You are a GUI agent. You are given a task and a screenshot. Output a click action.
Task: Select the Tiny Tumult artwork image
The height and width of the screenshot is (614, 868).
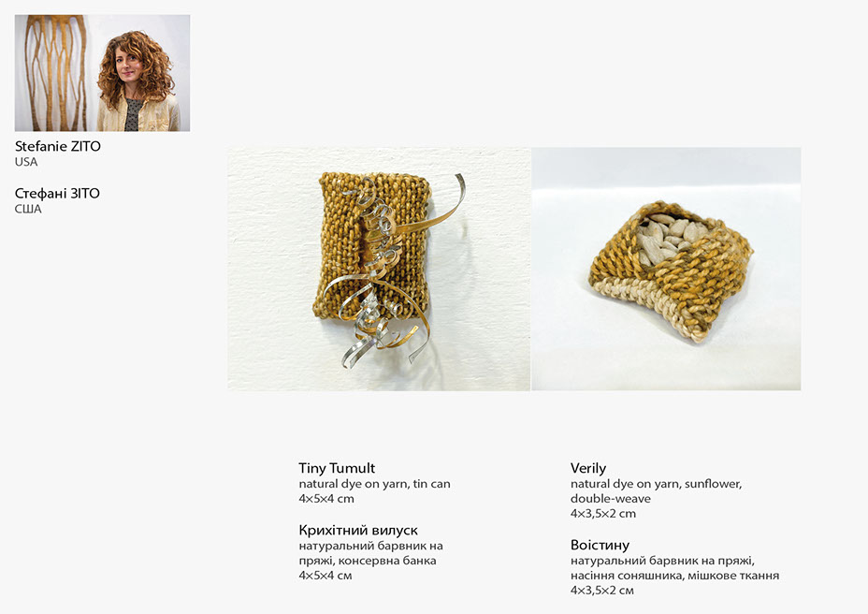point(379,270)
